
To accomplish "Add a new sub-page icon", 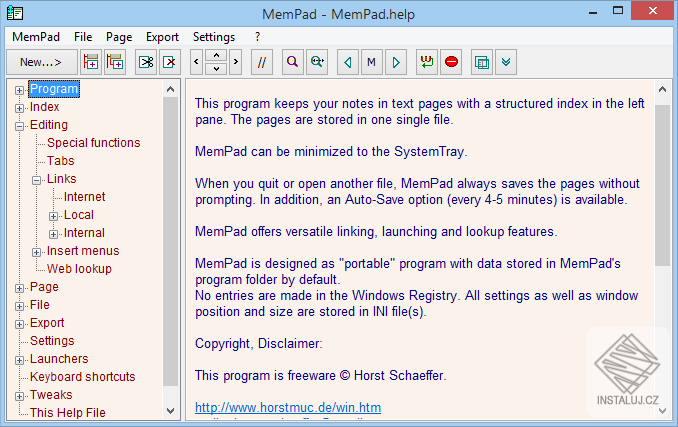I will [x=115, y=62].
